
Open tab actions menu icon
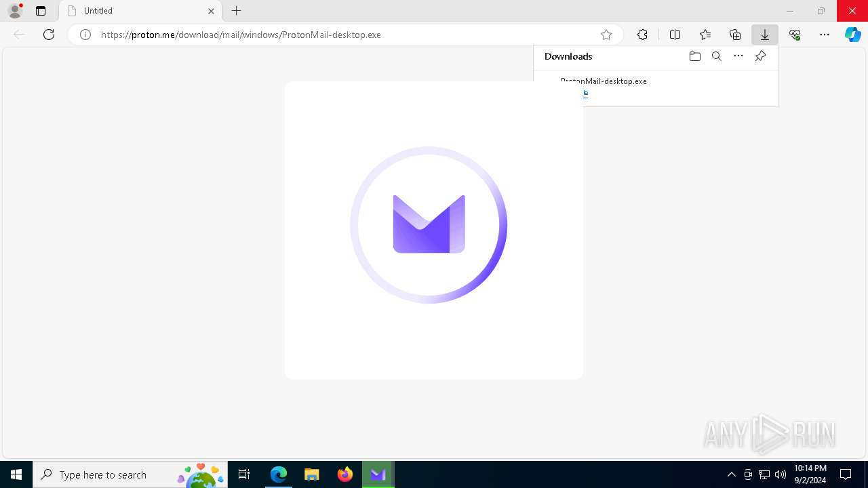click(41, 11)
